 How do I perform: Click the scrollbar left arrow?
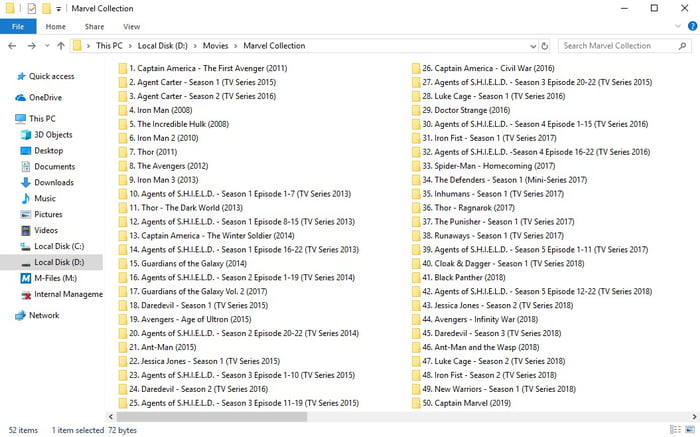tap(111, 416)
